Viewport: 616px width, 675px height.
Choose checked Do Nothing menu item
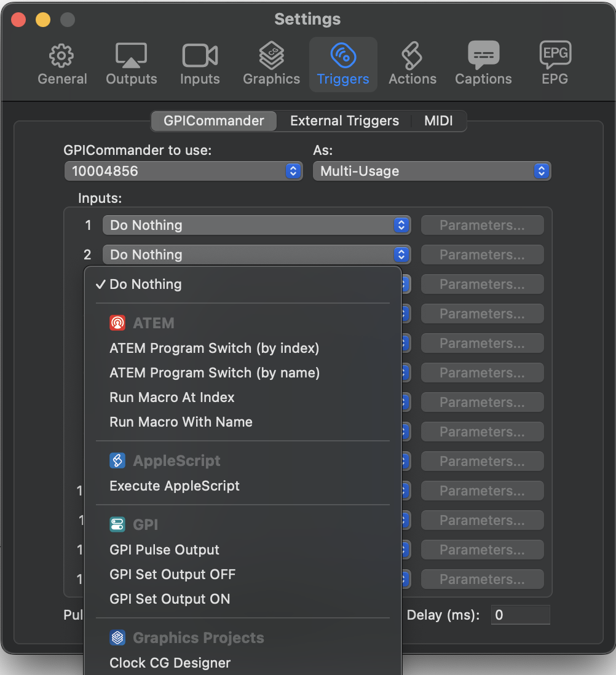(x=243, y=285)
